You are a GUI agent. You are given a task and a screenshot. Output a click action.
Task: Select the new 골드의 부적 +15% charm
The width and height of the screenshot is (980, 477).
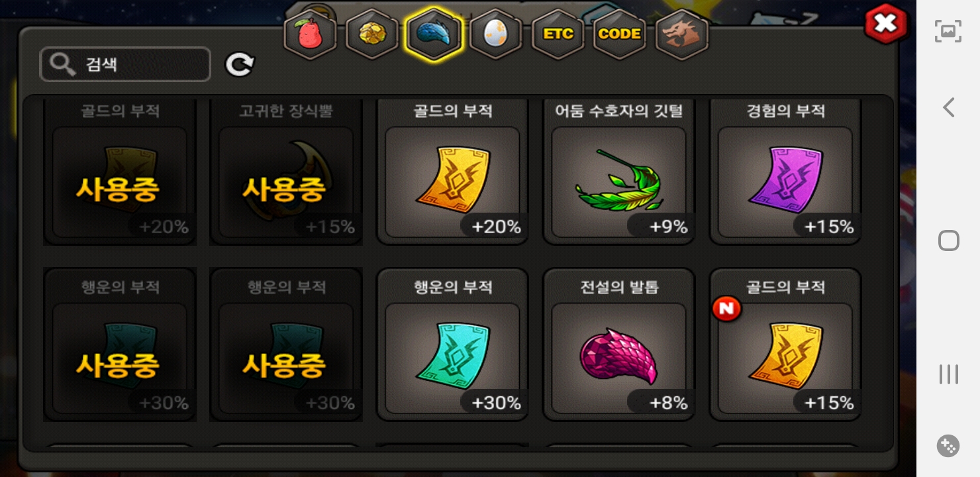click(785, 344)
